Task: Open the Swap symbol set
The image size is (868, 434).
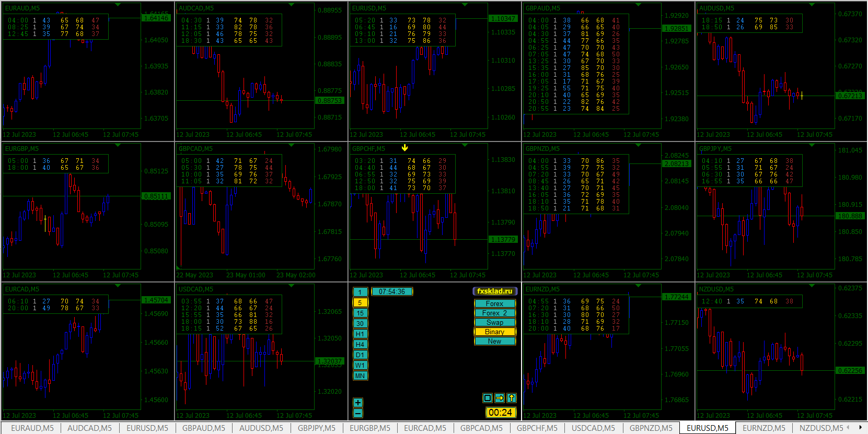Action: tap(495, 322)
